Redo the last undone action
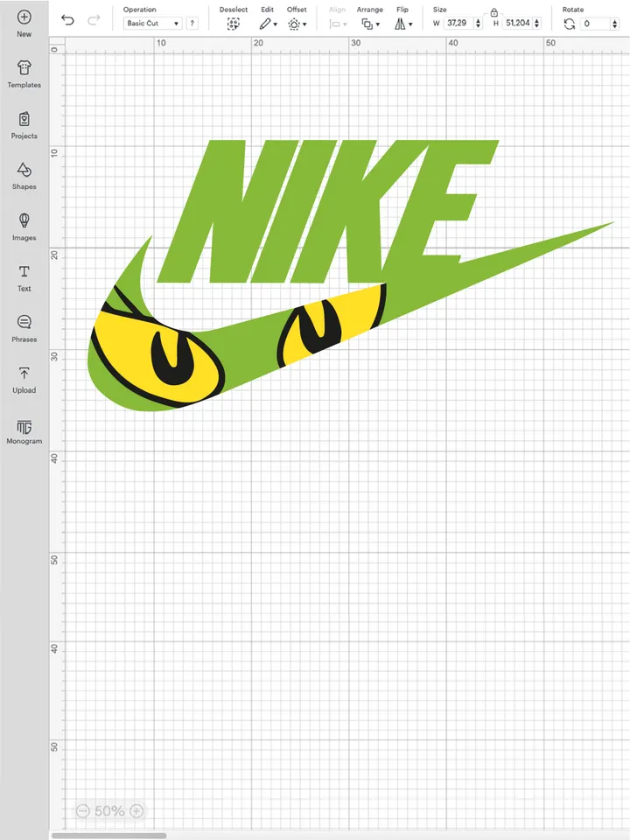Viewport: 630px width, 840px height. 94,20
